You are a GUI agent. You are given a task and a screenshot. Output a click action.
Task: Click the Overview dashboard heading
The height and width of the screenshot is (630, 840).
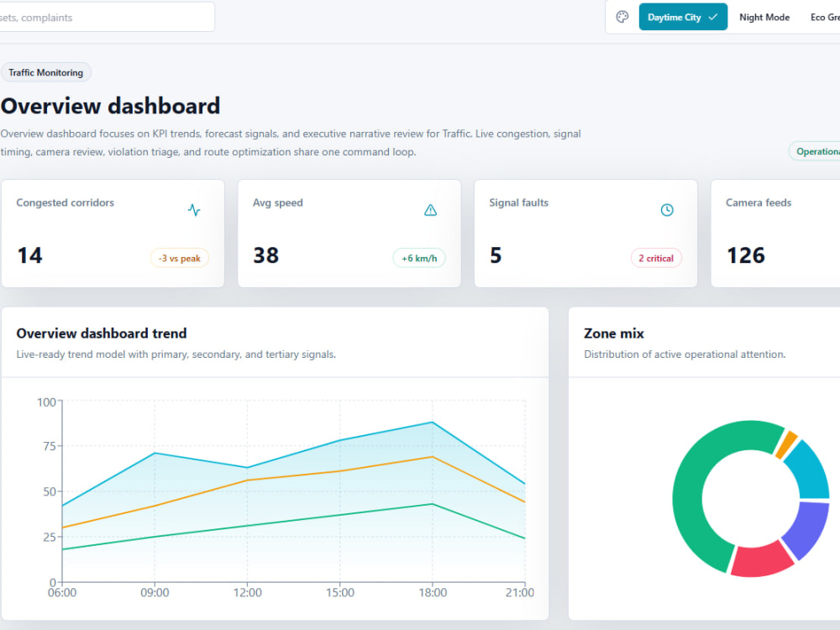110,106
